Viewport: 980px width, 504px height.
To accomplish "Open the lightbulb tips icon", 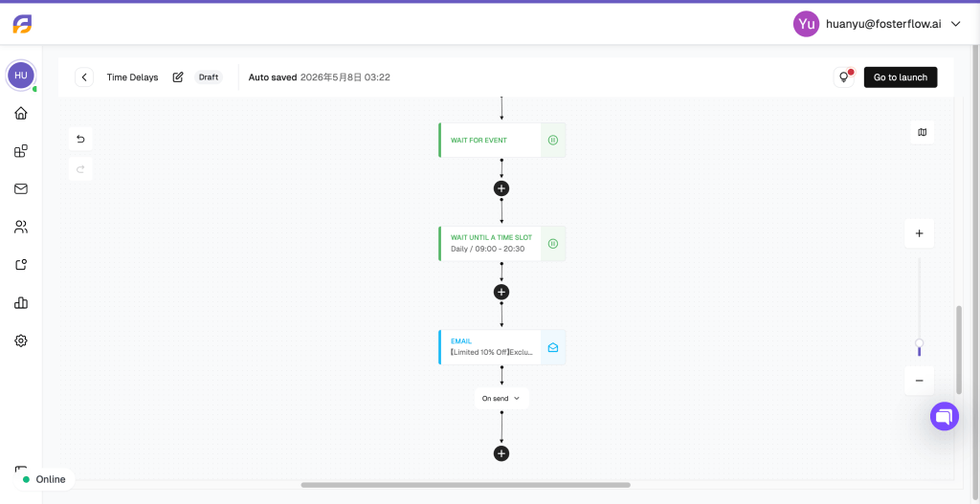I will pyautogui.click(x=844, y=77).
